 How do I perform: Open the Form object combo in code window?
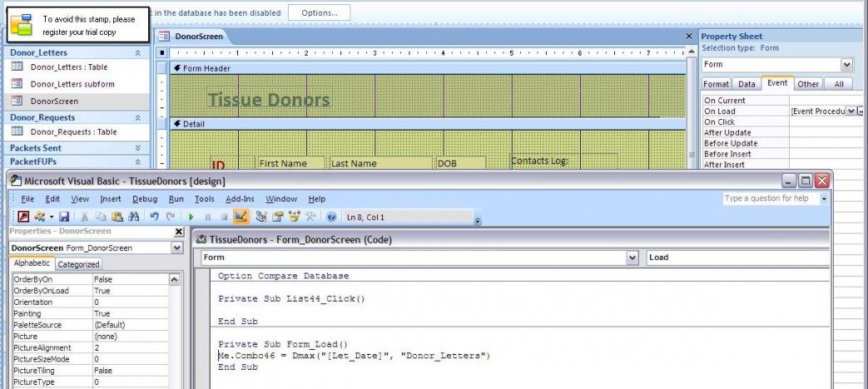(x=632, y=257)
